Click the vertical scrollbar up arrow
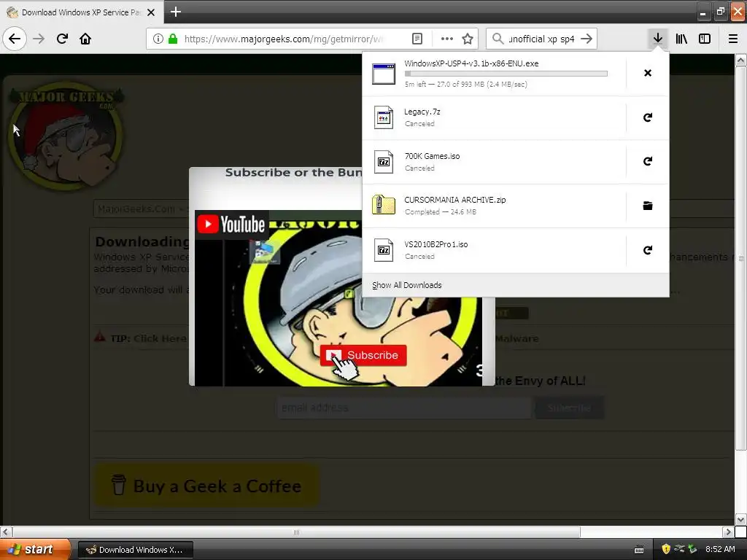Image resolution: width=747 pixels, height=560 pixels. click(740, 60)
